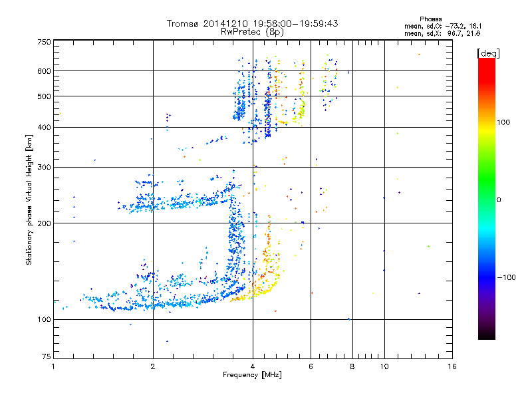Click the y-axis '300' tick label
Image resolution: width=532 pixels, height=399 pixels.
click(x=44, y=168)
